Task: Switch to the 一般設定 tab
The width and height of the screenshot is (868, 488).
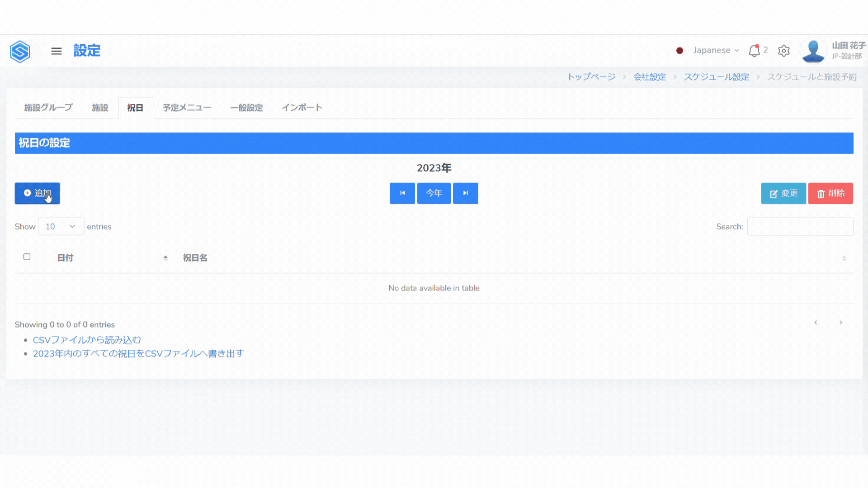Action: tap(246, 108)
